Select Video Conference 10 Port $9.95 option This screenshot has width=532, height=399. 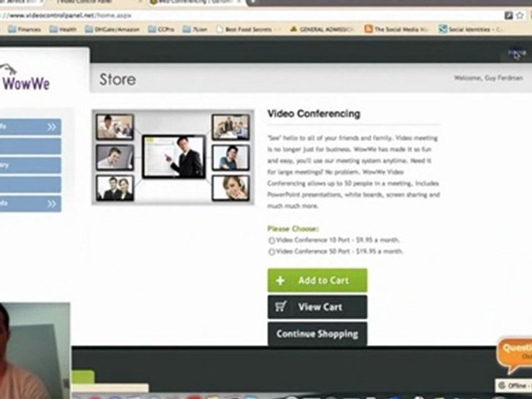click(x=272, y=241)
